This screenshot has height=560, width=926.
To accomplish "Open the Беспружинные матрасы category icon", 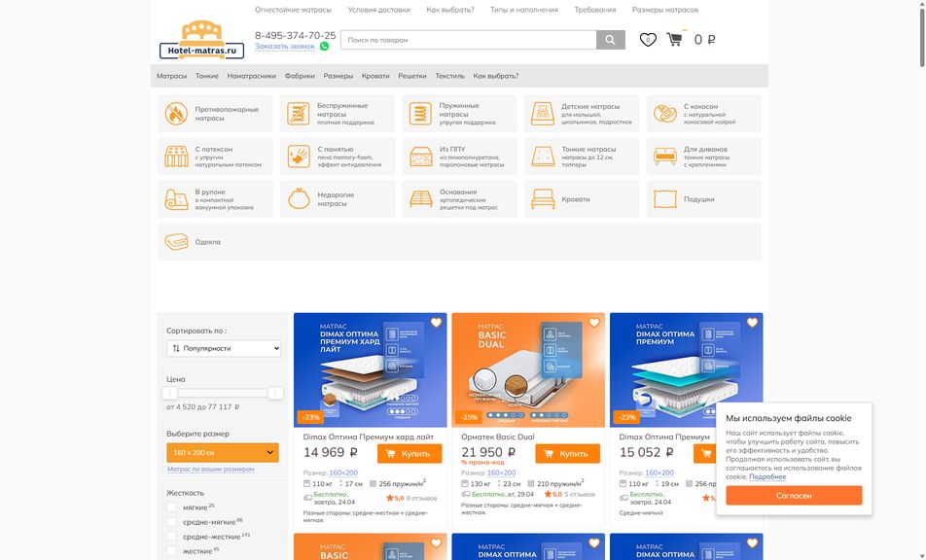I will click(299, 114).
